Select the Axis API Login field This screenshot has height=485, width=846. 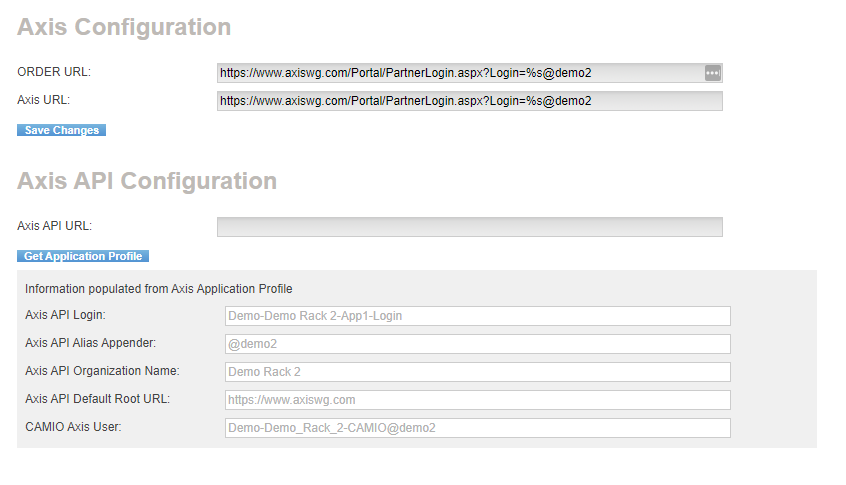pyautogui.click(x=477, y=316)
